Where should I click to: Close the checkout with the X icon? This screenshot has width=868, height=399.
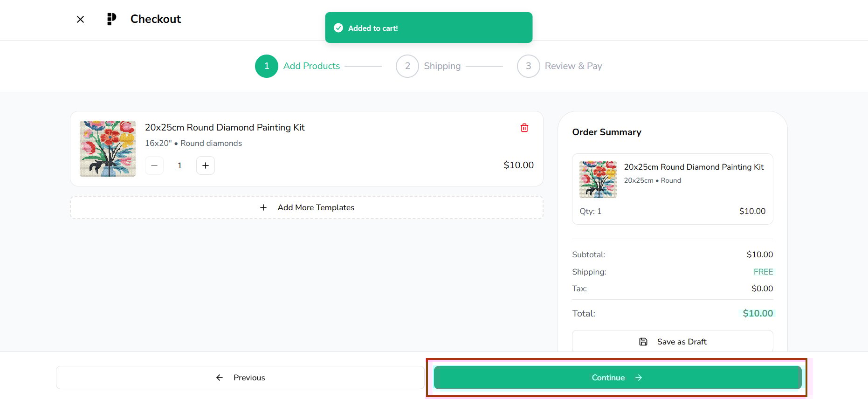(x=80, y=19)
